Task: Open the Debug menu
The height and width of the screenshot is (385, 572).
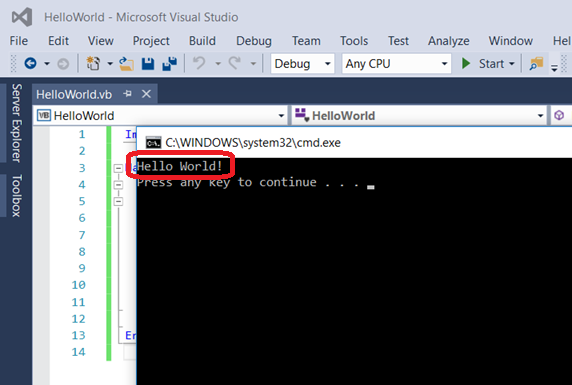Action: [x=254, y=41]
